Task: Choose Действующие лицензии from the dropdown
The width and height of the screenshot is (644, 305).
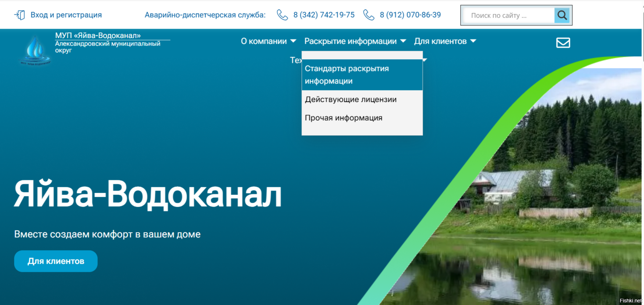Action: (362, 99)
